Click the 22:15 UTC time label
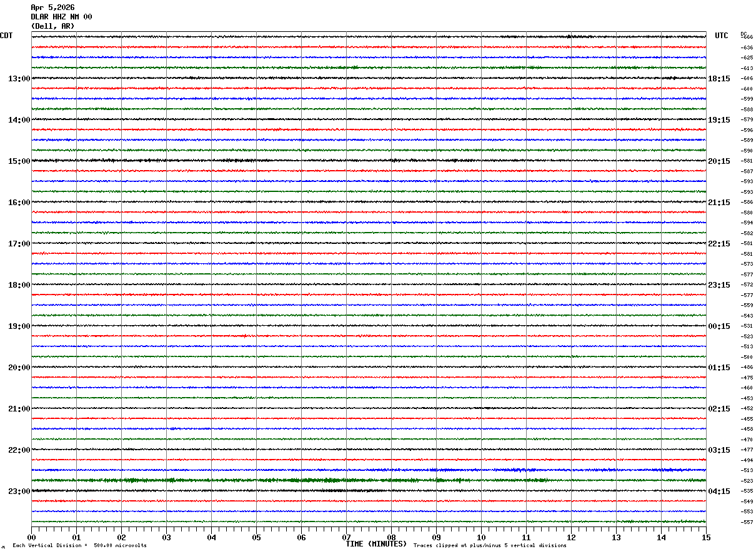Image resolution: width=756 pixels, height=554 pixels. tap(719, 244)
